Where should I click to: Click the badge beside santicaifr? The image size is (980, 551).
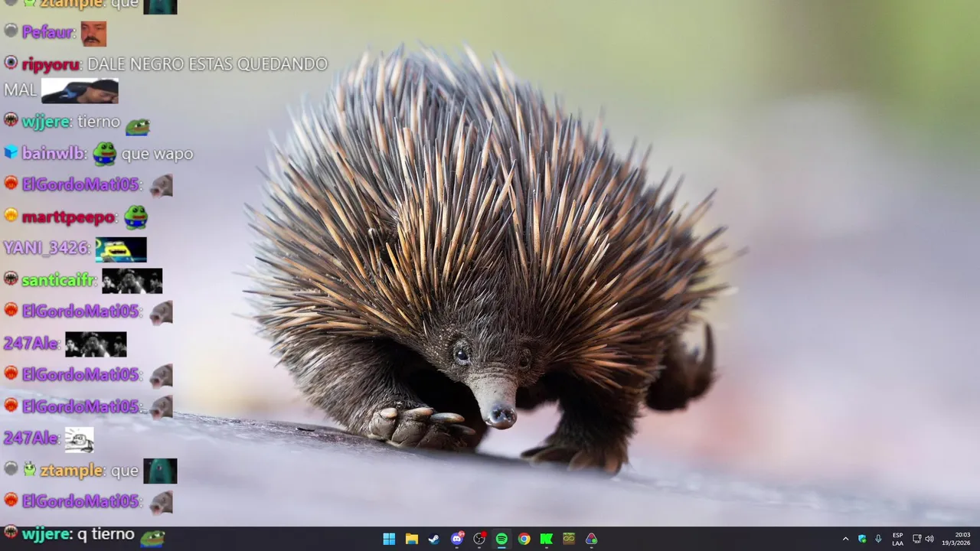[x=11, y=279]
